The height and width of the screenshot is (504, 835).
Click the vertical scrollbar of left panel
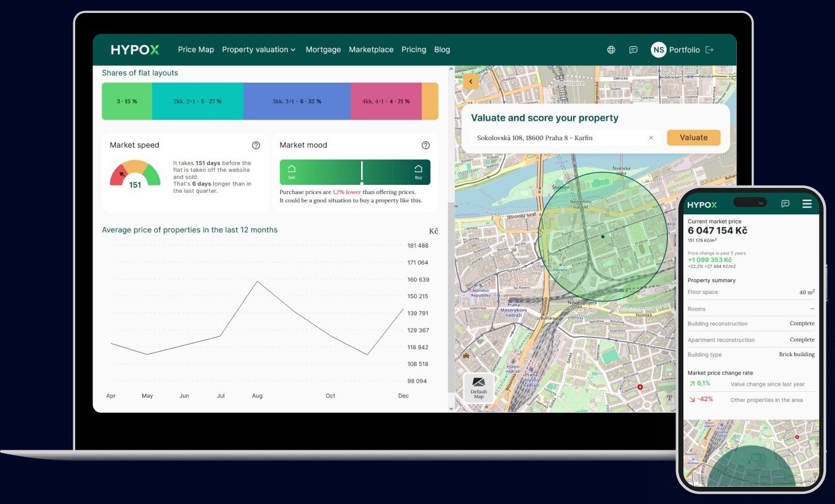[451, 296]
